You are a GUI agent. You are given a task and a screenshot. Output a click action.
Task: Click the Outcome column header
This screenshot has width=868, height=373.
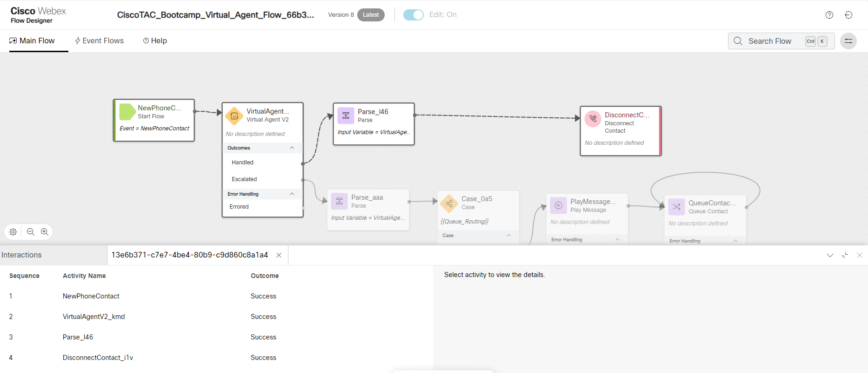click(265, 276)
